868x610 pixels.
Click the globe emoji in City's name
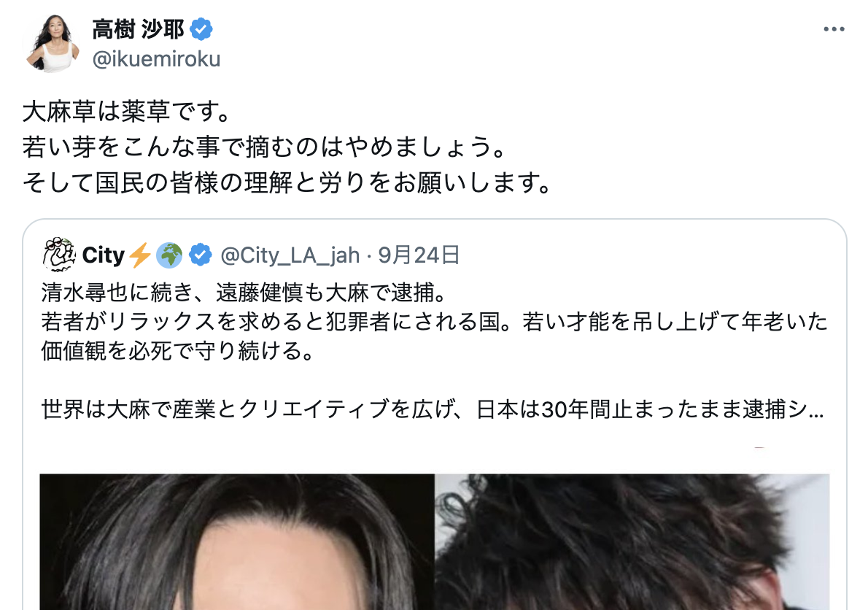coord(169,255)
